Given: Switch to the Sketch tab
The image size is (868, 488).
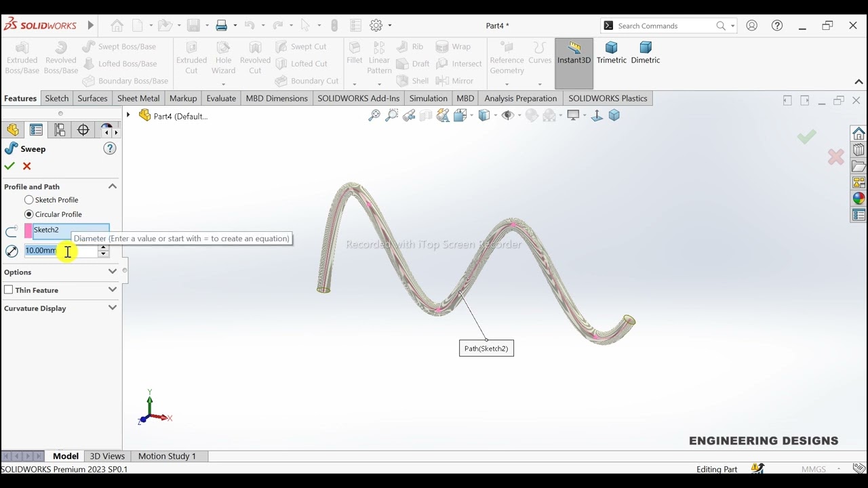Looking at the screenshot, I should click(x=57, y=98).
